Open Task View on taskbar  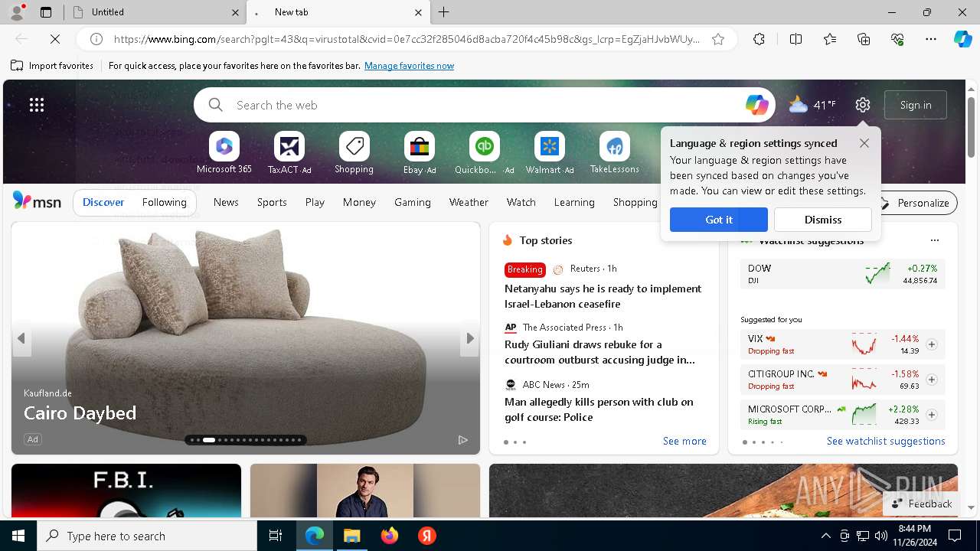click(276, 536)
